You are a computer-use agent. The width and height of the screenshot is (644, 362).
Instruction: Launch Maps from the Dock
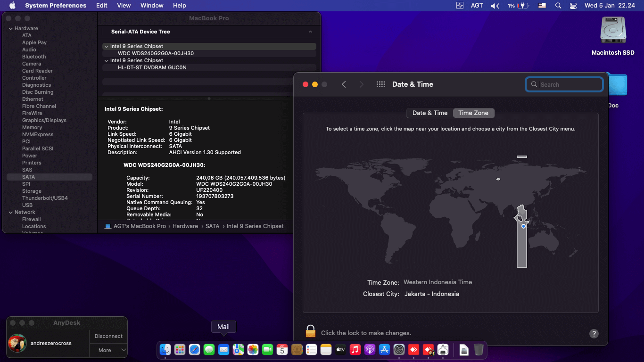pos(238,349)
